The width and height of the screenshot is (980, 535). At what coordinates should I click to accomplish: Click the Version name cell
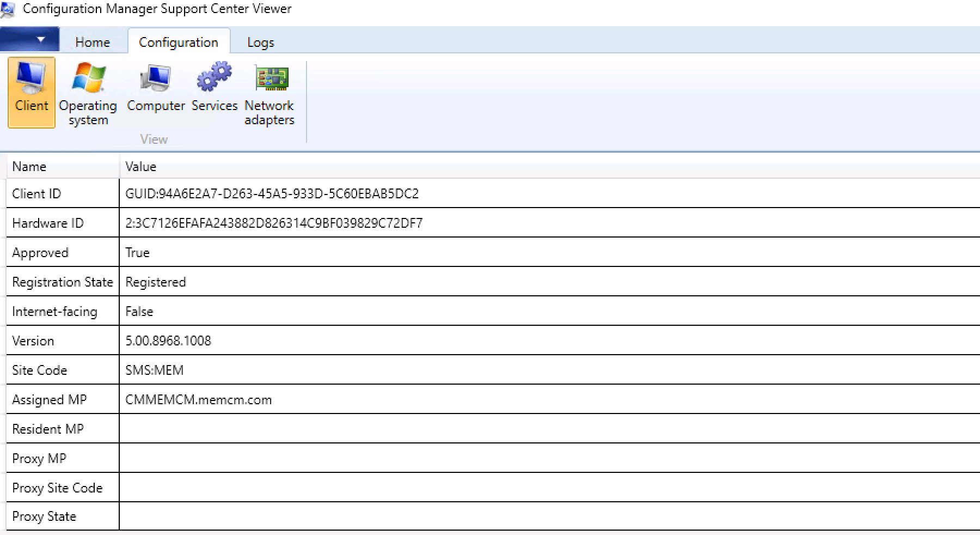[x=63, y=341]
